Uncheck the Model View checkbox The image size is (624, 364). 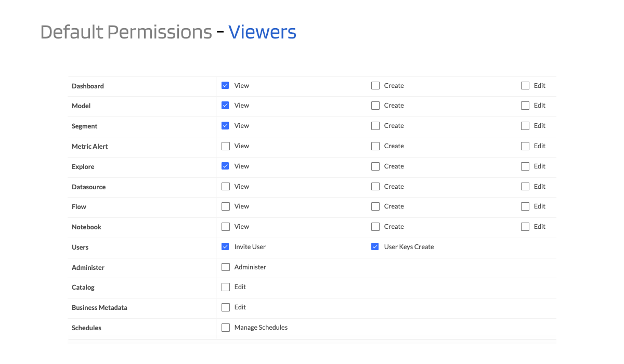tap(225, 105)
